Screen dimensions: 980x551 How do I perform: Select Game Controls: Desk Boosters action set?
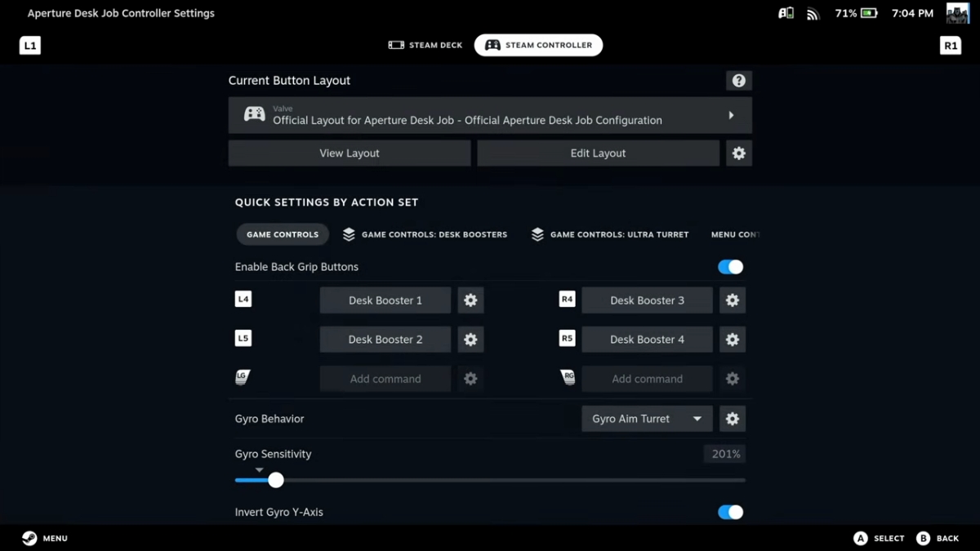[x=425, y=234]
